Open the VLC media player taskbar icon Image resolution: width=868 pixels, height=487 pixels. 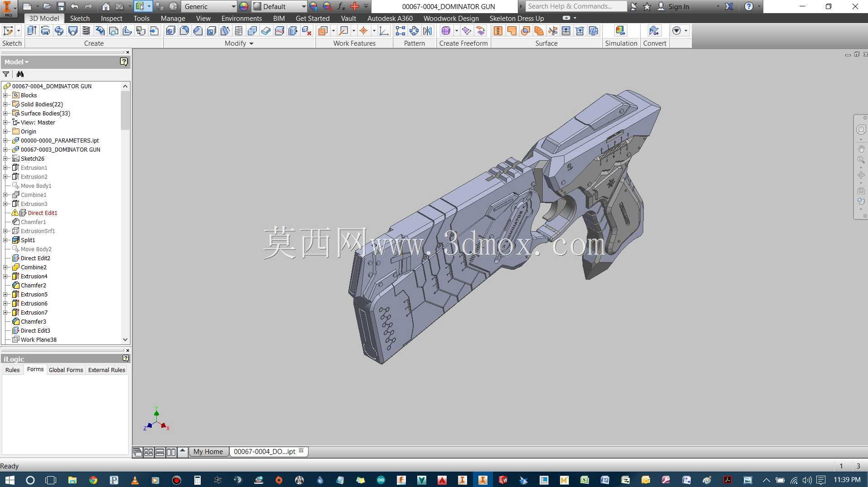coord(135,480)
